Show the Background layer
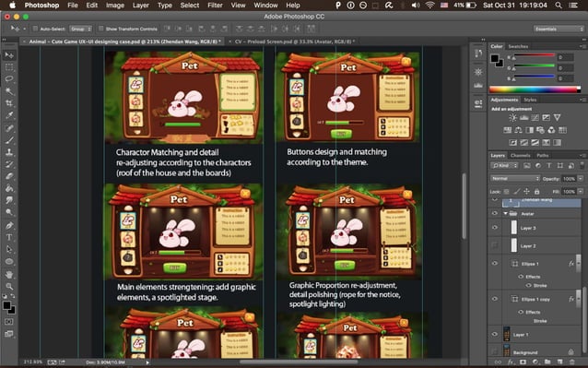Image resolution: width=588 pixels, height=368 pixels. [495, 351]
